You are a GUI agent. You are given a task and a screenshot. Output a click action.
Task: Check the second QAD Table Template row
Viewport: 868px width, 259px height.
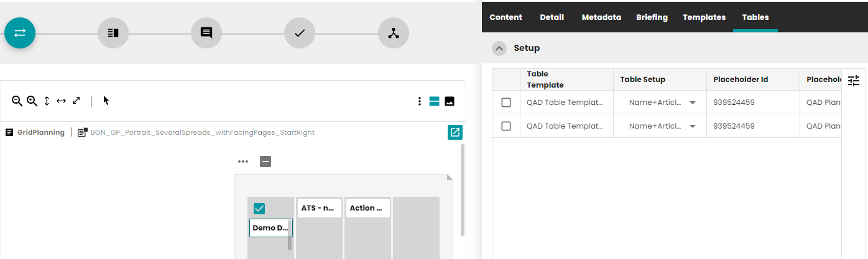point(506,126)
